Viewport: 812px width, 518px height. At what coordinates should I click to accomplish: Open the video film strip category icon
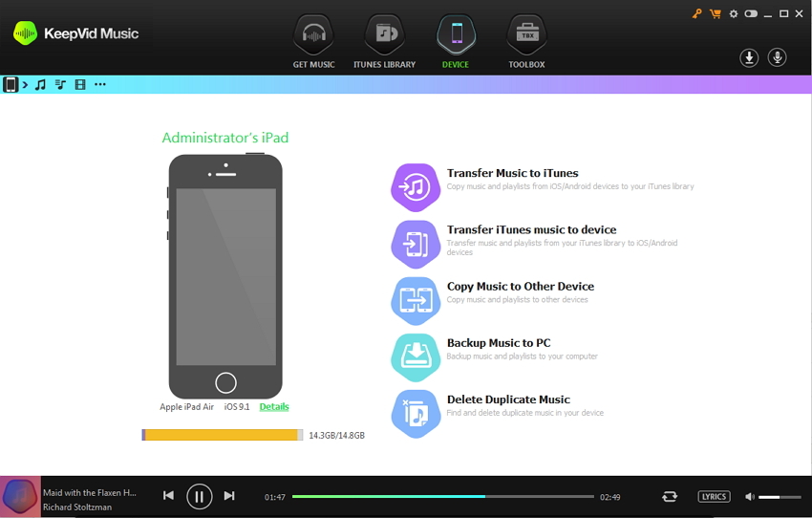(x=80, y=84)
